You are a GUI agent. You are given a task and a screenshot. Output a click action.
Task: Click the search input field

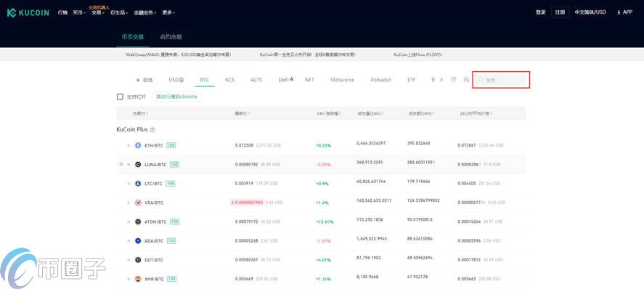tap(501, 80)
